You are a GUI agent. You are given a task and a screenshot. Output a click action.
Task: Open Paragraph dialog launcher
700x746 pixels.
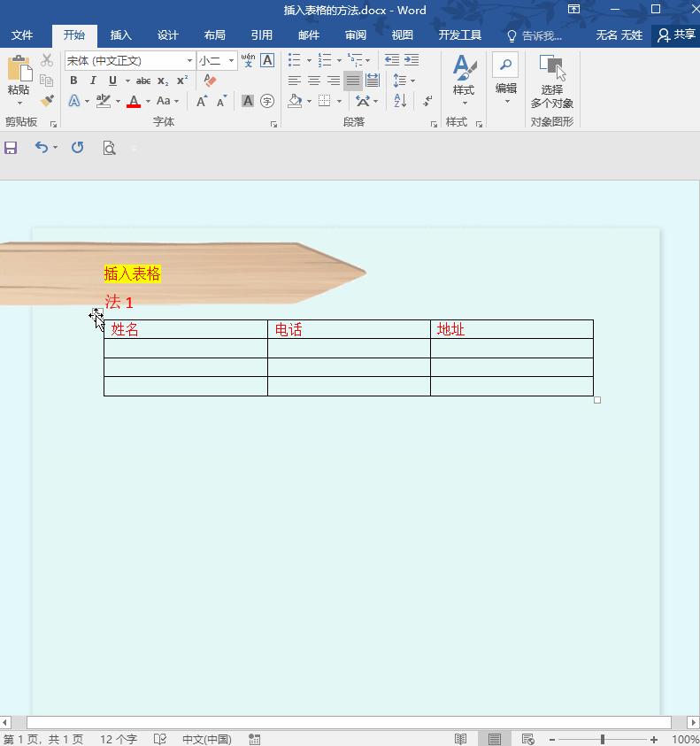click(434, 124)
